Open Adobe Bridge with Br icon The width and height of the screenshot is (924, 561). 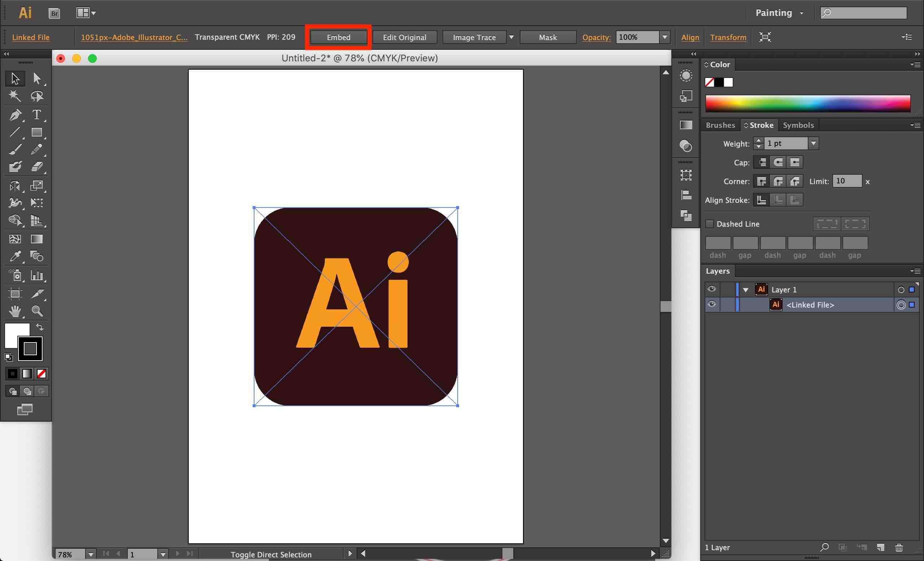point(55,13)
